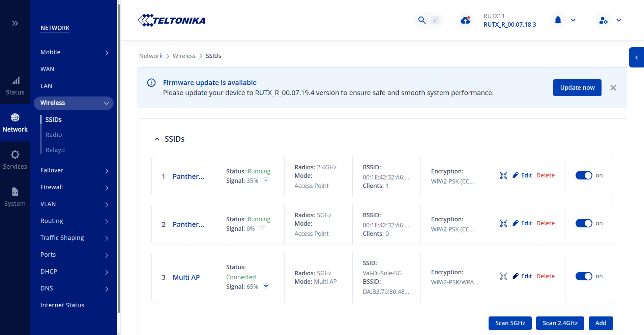Show QR code for Multi AP
The image size is (644, 335).
503,276
